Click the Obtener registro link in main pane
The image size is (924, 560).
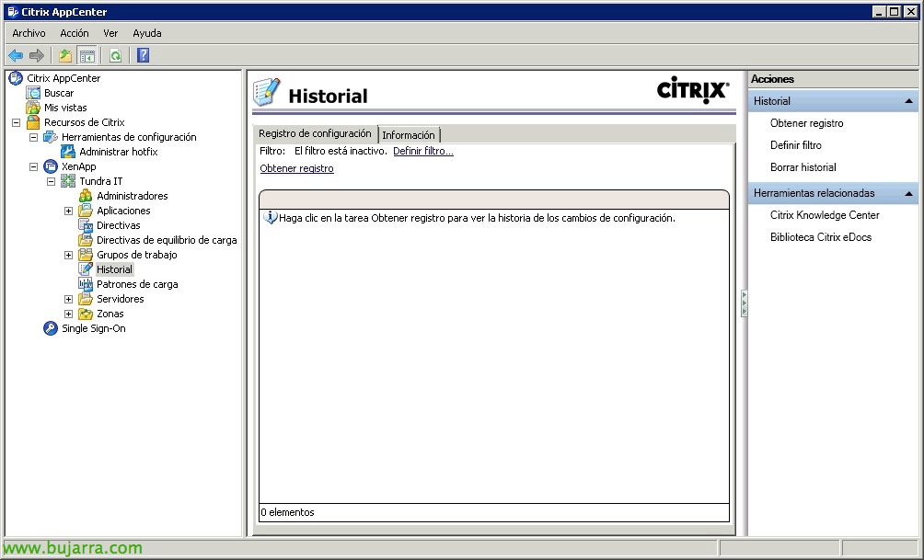click(296, 168)
